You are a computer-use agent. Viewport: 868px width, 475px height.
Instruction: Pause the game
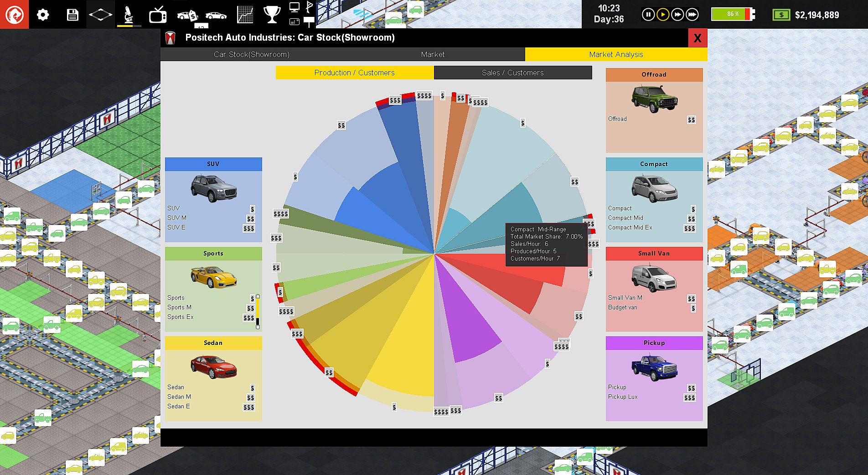coord(648,15)
